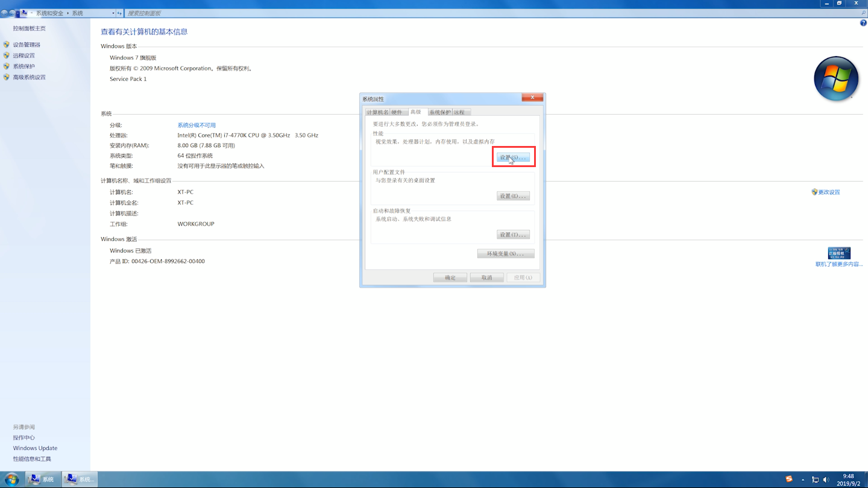
Task: Open 远程设置 in the sidebar
Action: point(24,55)
